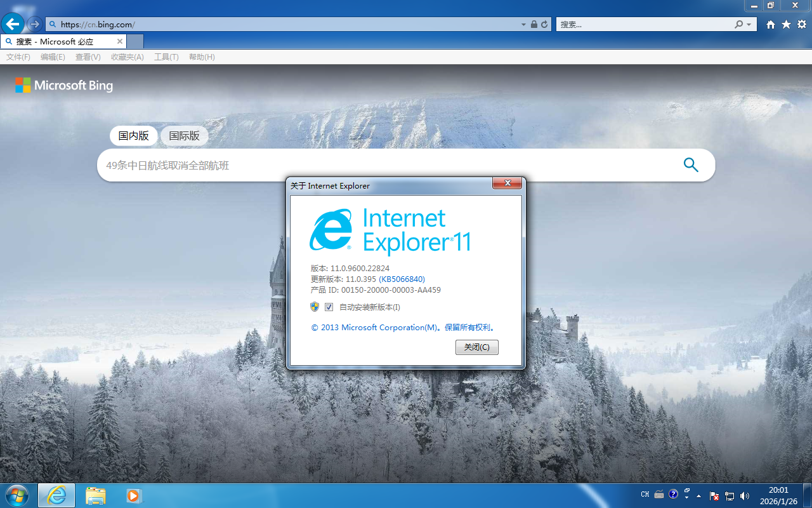Image resolution: width=812 pixels, height=508 pixels.
Task: Switch to the 国际版 tab
Action: point(183,135)
